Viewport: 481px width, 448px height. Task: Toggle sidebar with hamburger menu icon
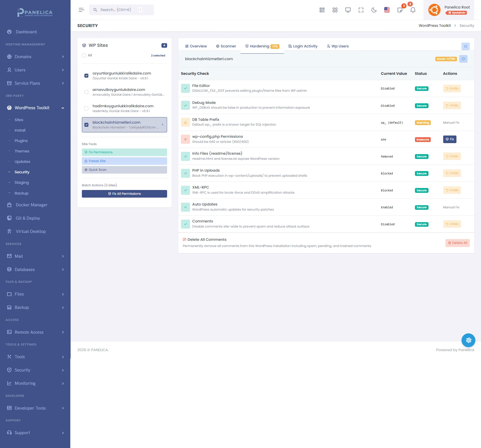tap(82, 10)
